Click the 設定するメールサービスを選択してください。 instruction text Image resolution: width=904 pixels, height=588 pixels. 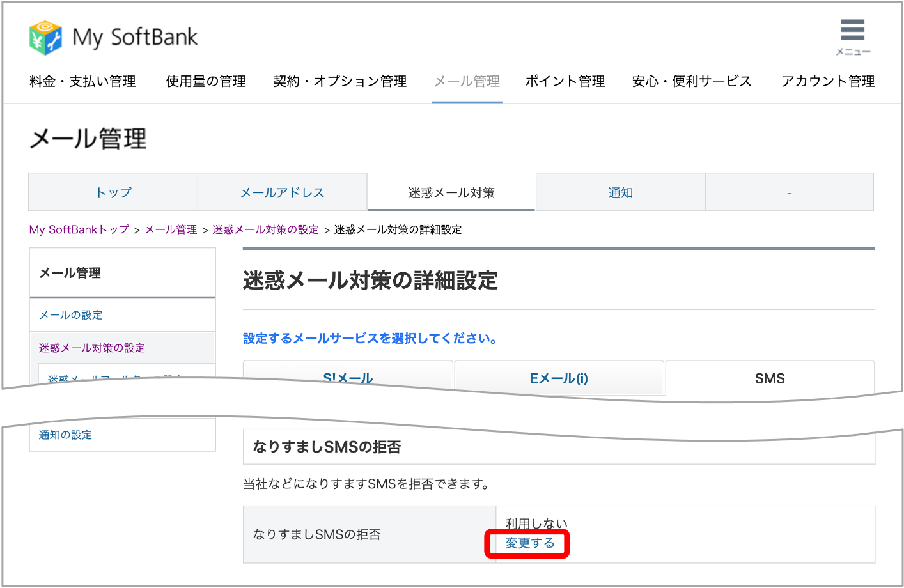(x=371, y=338)
